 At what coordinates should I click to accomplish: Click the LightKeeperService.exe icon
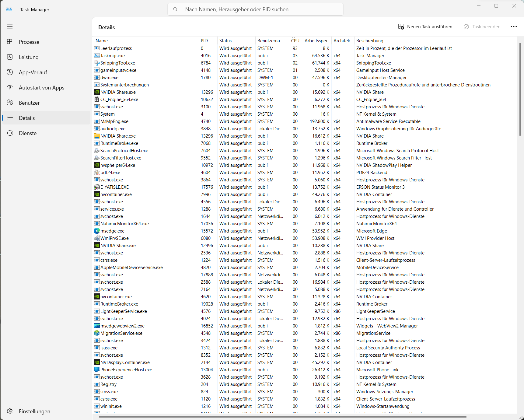[97, 311]
